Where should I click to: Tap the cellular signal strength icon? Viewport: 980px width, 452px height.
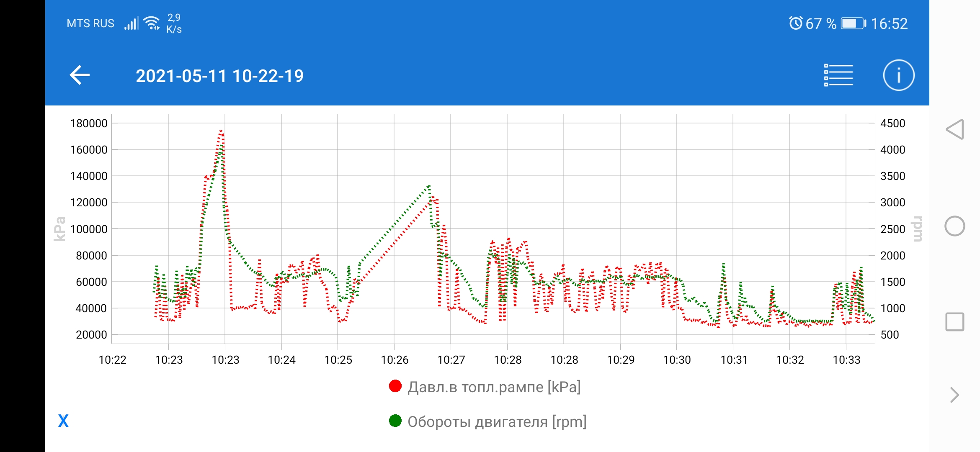pyautogui.click(x=131, y=23)
